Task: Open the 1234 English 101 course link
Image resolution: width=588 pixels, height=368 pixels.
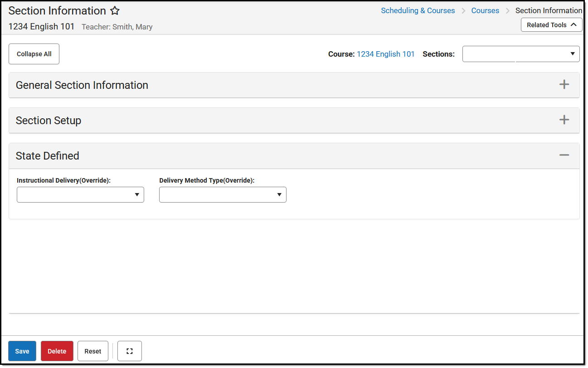Action: coord(386,53)
